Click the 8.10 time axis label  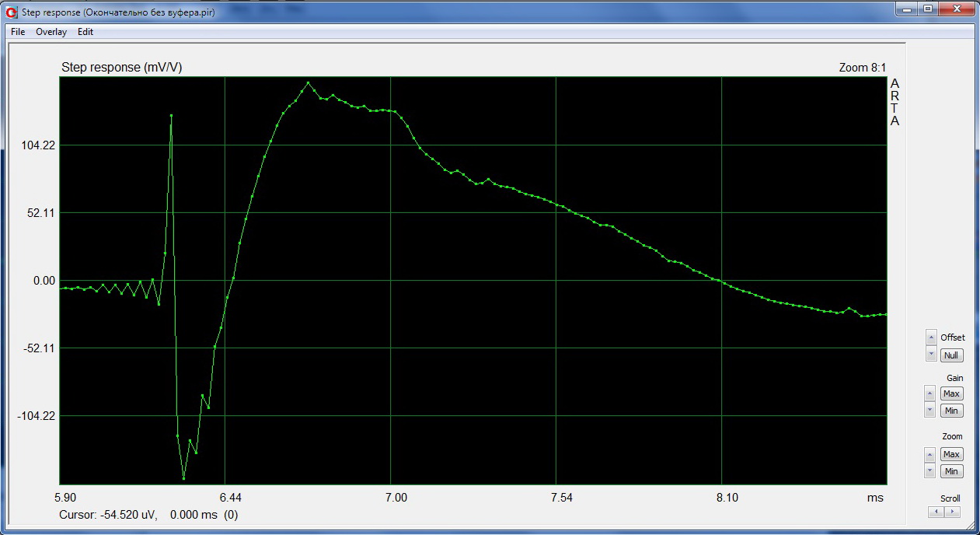727,497
